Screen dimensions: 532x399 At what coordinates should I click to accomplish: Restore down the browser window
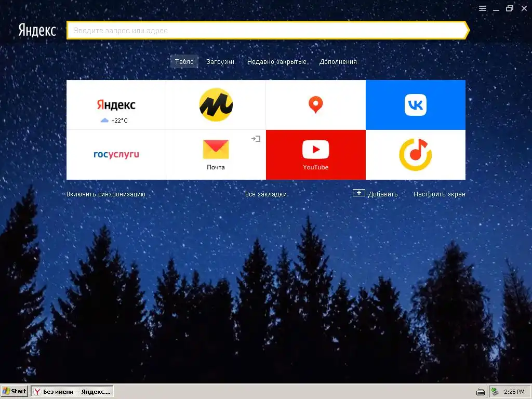(510, 8)
